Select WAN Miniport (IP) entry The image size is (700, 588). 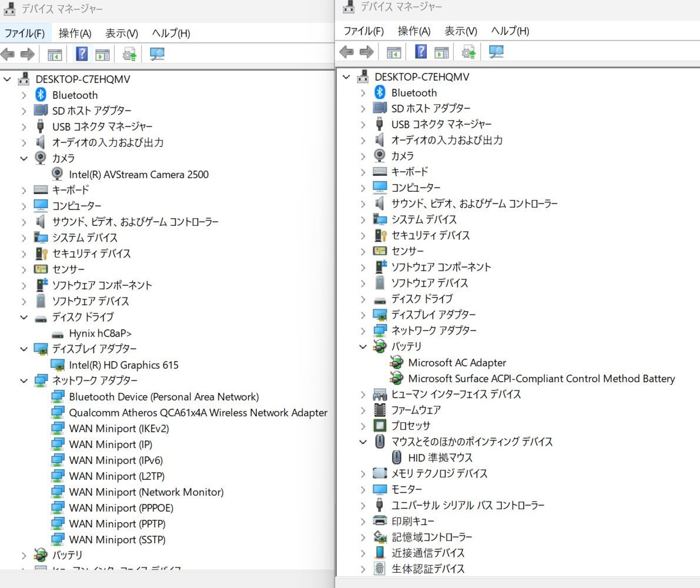[110, 445]
